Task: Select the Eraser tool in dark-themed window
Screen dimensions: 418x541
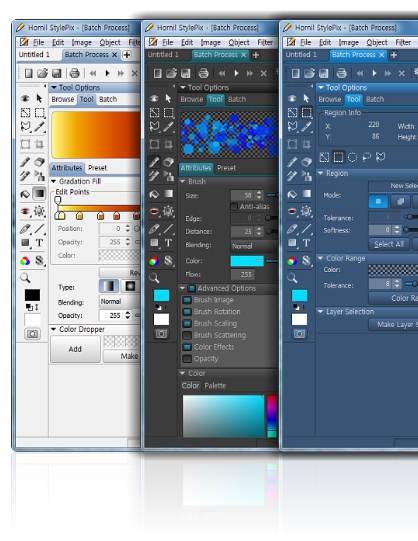Action: tap(168, 162)
